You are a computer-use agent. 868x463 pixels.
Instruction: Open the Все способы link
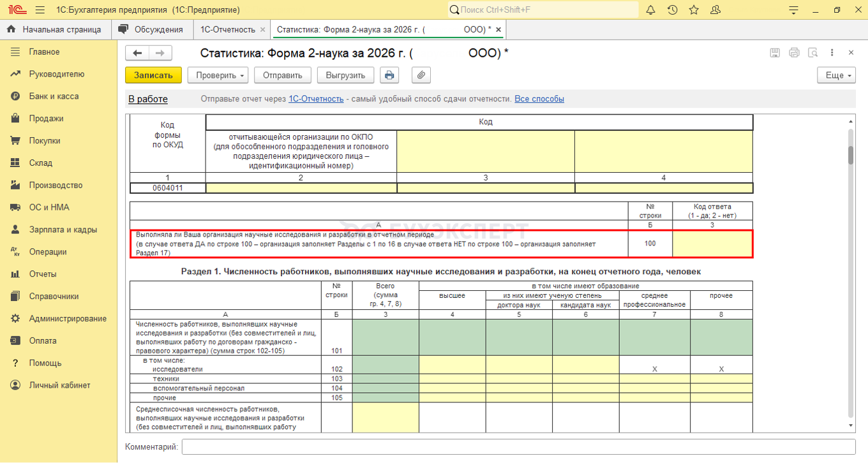pos(539,99)
